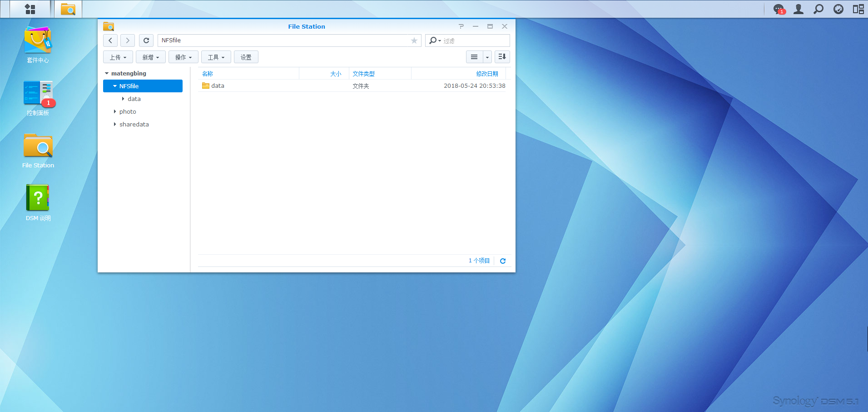Refresh the file list from the status bar
The height and width of the screenshot is (412, 868).
click(503, 261)
